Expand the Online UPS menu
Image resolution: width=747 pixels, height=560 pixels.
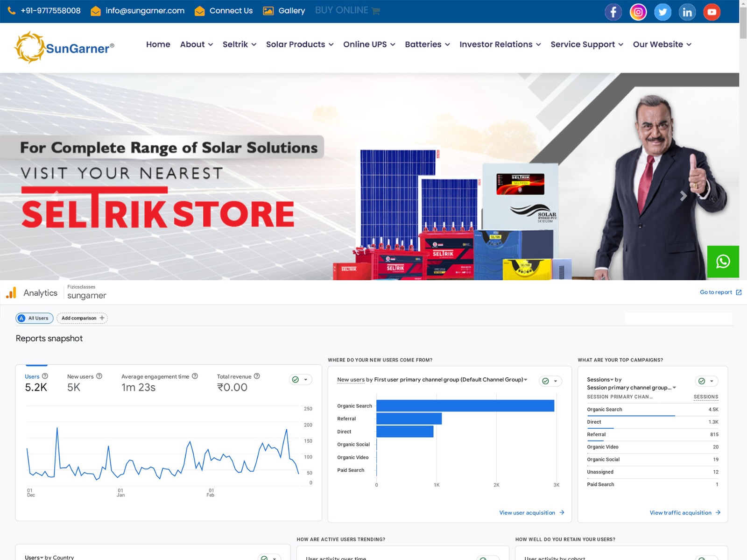[x=369, y=44]
